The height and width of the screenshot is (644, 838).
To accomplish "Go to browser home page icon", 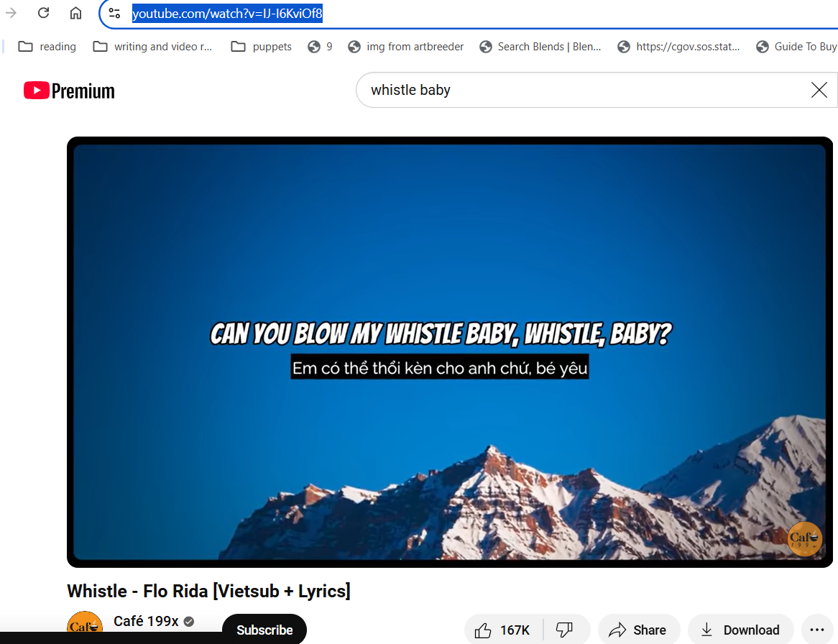I will 76,13.
